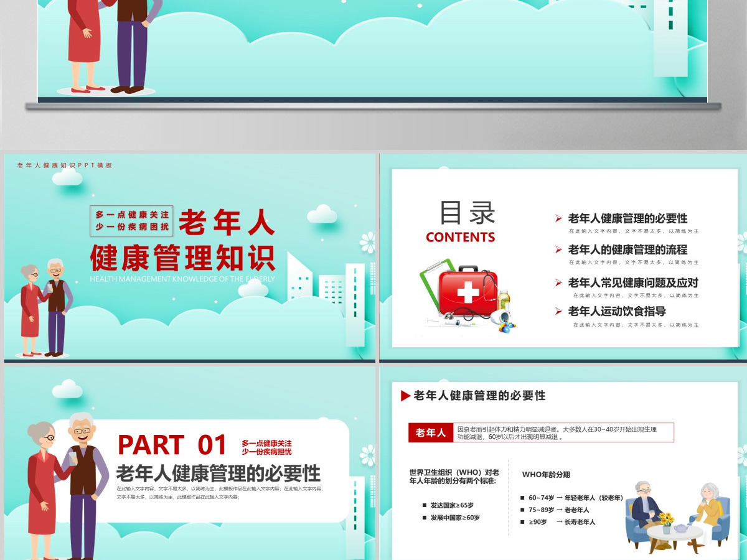Click the text 世界卫生组织（WHO）对老年人年龄的划分
The width and height of the screenshot is (747, 560).
(454, 477)
